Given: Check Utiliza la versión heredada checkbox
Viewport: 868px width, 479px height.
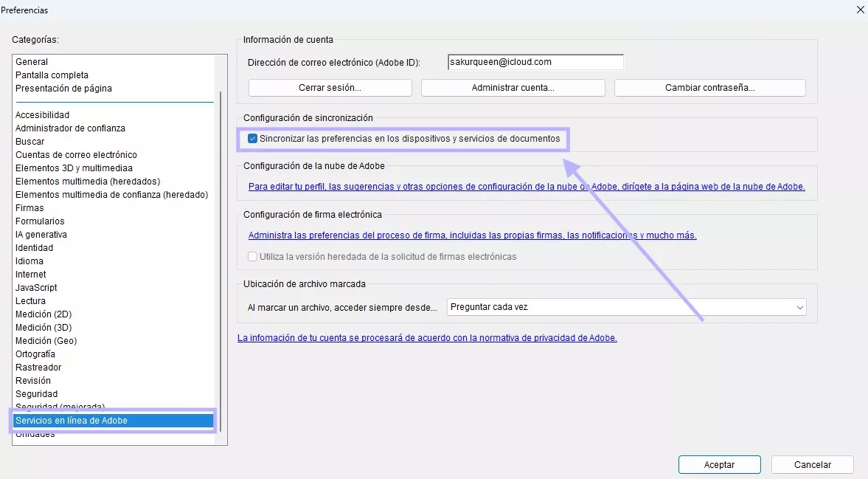Looking at the screenshot, I should click(x=252, y=256).
